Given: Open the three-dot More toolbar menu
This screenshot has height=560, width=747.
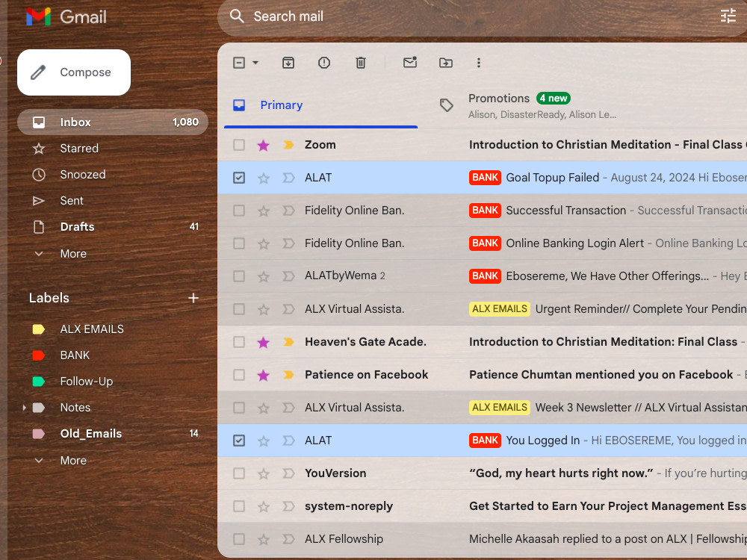Looking at the screenshot, I should (x=479, y=63).
